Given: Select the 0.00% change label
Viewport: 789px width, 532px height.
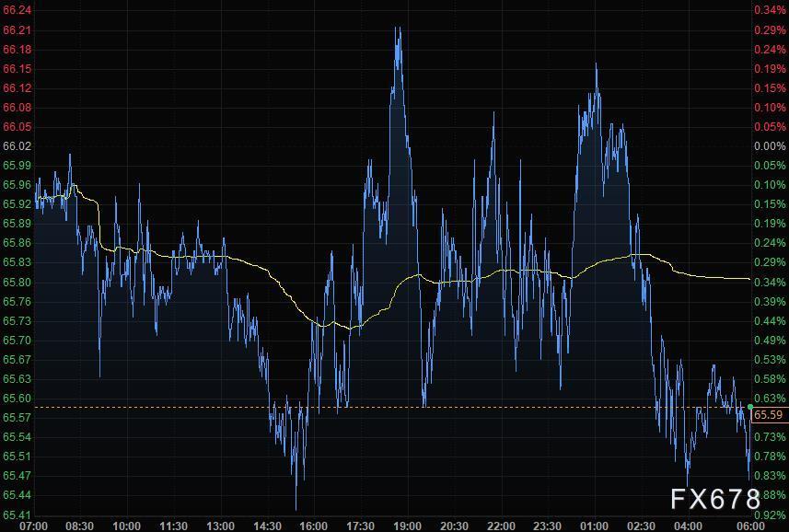Looking at the screenshot, I should pos(770,146).
